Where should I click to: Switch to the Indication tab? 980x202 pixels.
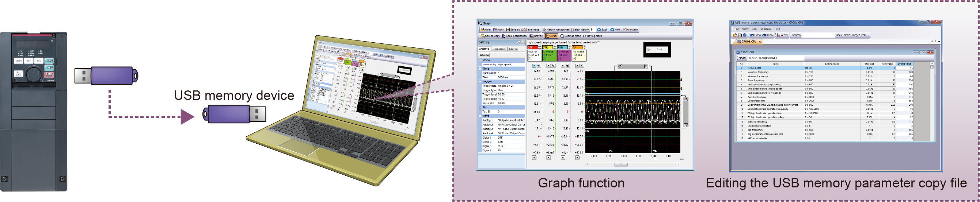[499, 49]
